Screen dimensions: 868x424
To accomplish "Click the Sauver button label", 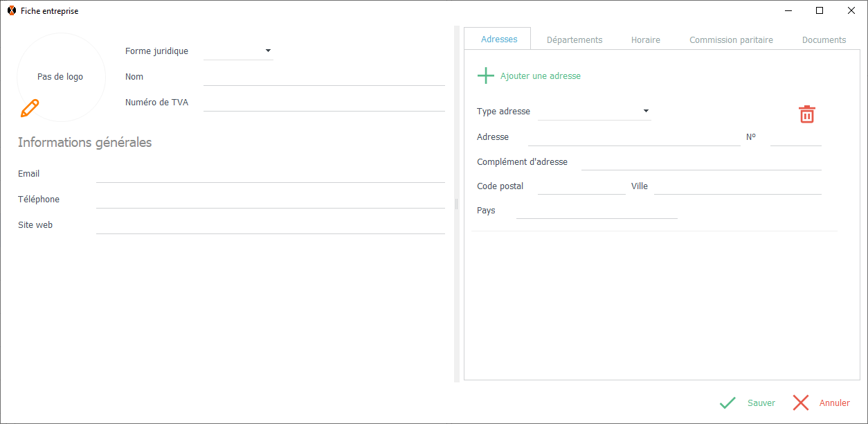I will (x=761, y=403).
